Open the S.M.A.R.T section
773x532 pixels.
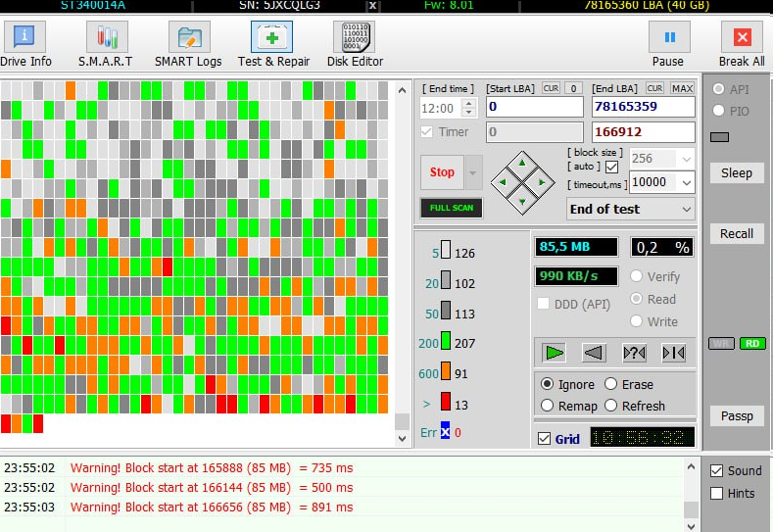106,44
